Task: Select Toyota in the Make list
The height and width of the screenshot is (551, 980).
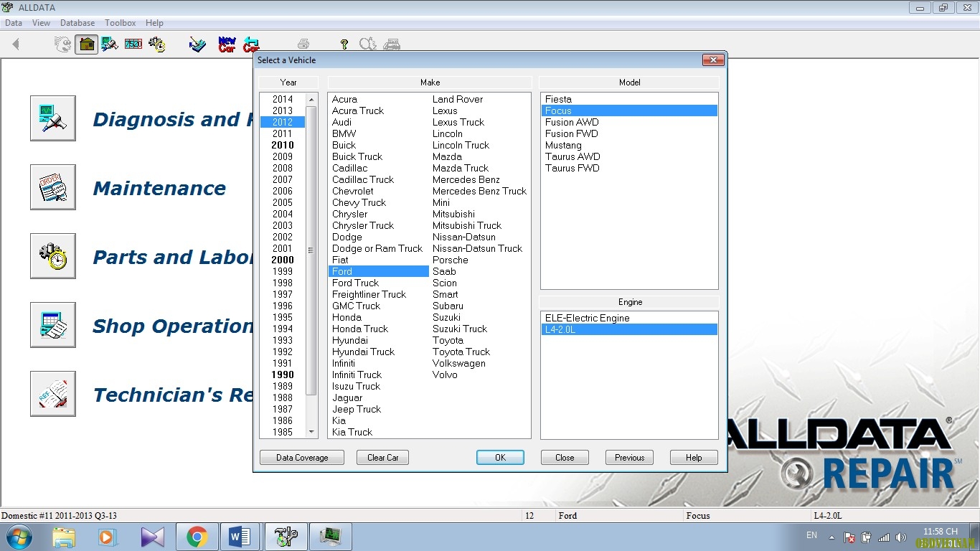Action: pos(448,340)
